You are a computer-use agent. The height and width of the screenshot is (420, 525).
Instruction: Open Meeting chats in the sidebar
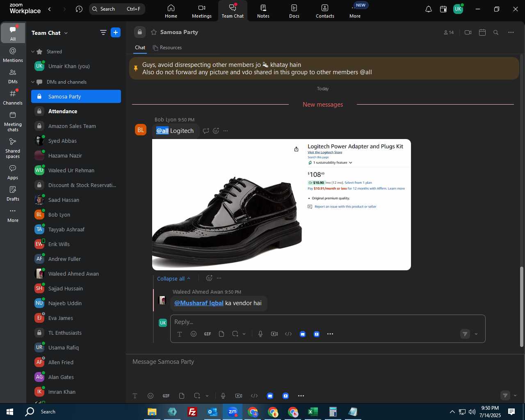pyautogui.click(x=13, y=122)
